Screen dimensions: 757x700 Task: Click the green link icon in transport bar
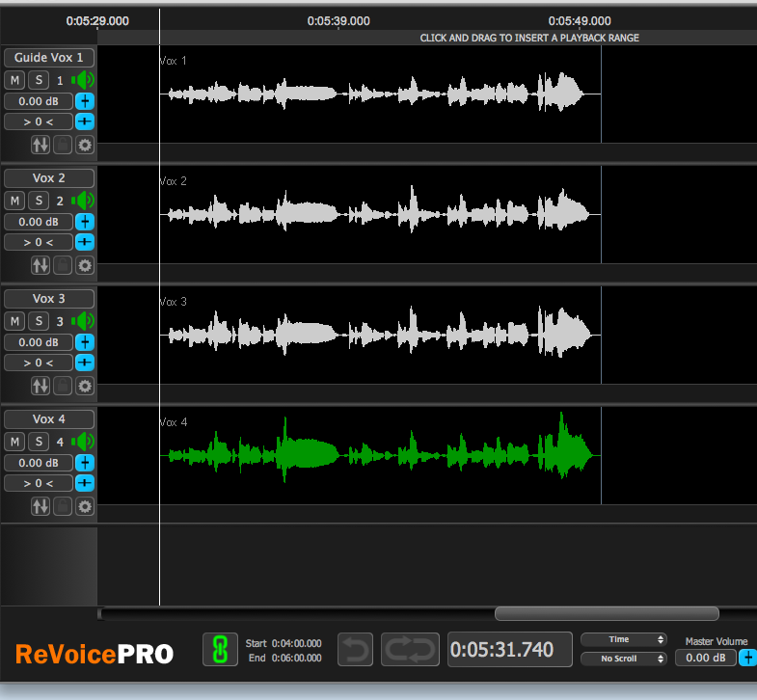220,650
